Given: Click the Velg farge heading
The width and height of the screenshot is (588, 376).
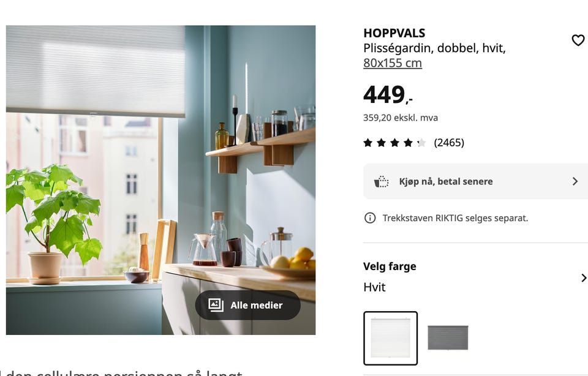Looking at the screenshot, I should tap(390, 266).
